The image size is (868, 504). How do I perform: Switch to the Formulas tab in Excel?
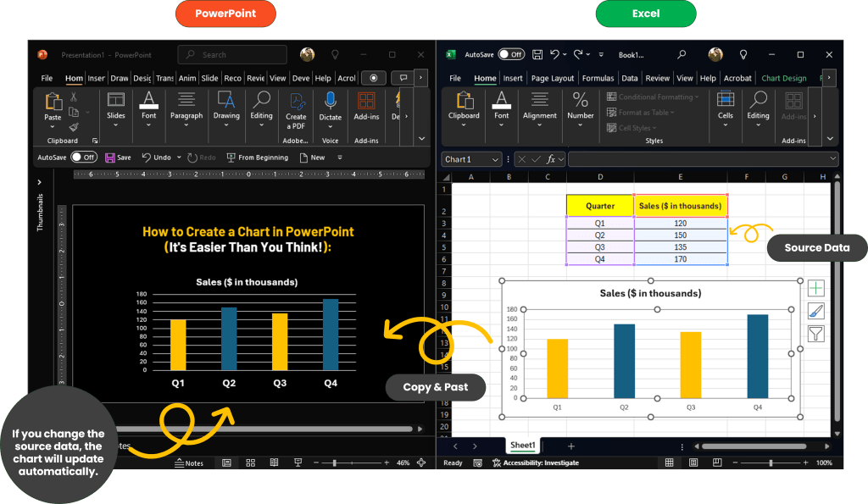coord(598,78)
